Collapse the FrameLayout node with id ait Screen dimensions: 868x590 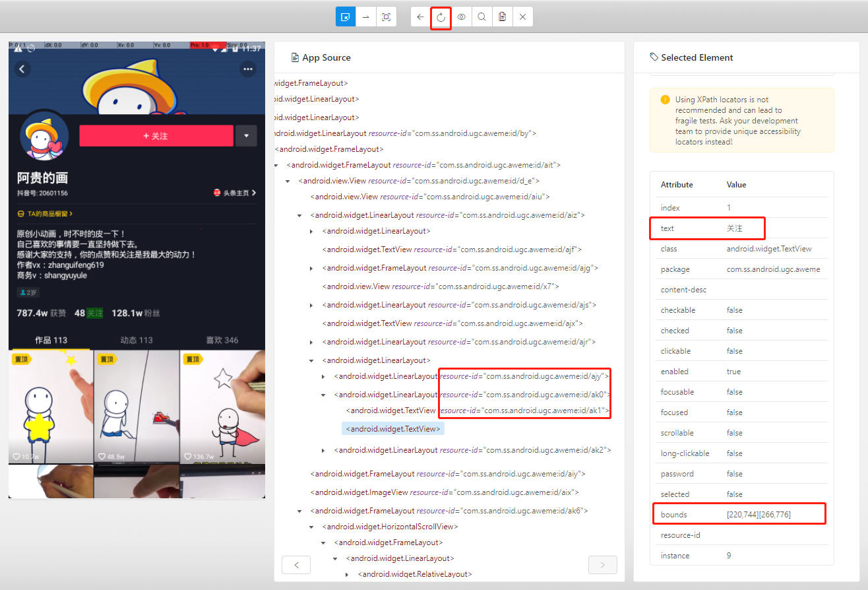click(276, 165)
